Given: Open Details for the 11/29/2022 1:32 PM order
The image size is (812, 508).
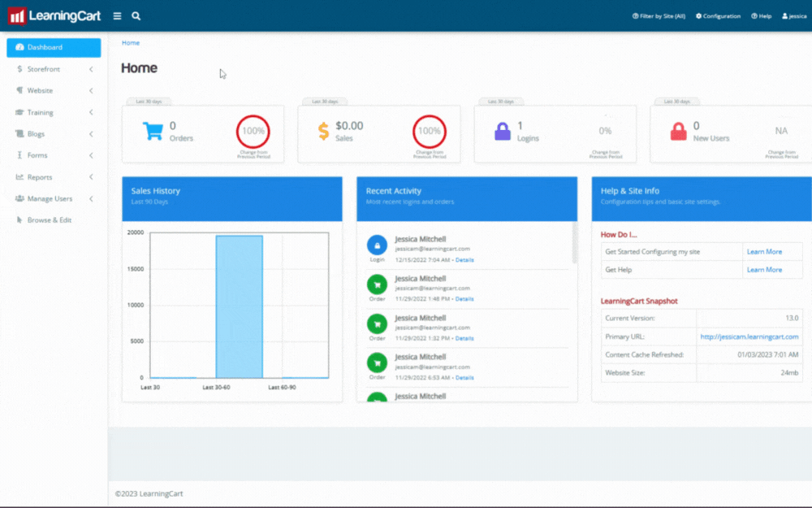Looking at the screenshot, I should pos(464,338).
